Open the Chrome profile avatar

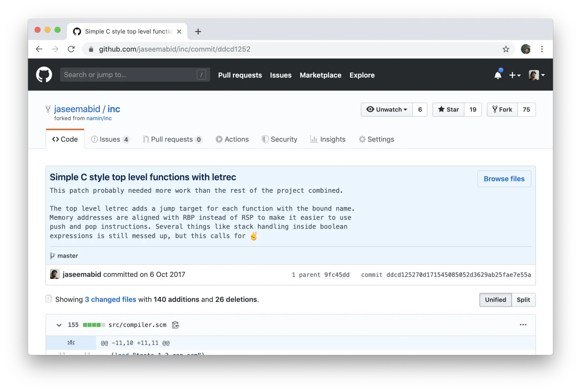[x=525, y=49]
